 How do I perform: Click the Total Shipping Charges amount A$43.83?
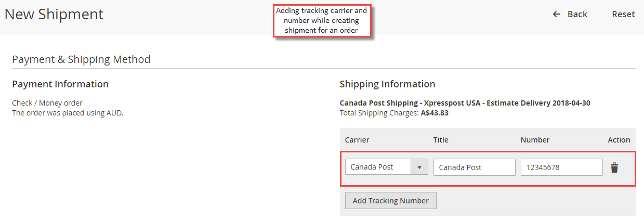coord(435,112)
